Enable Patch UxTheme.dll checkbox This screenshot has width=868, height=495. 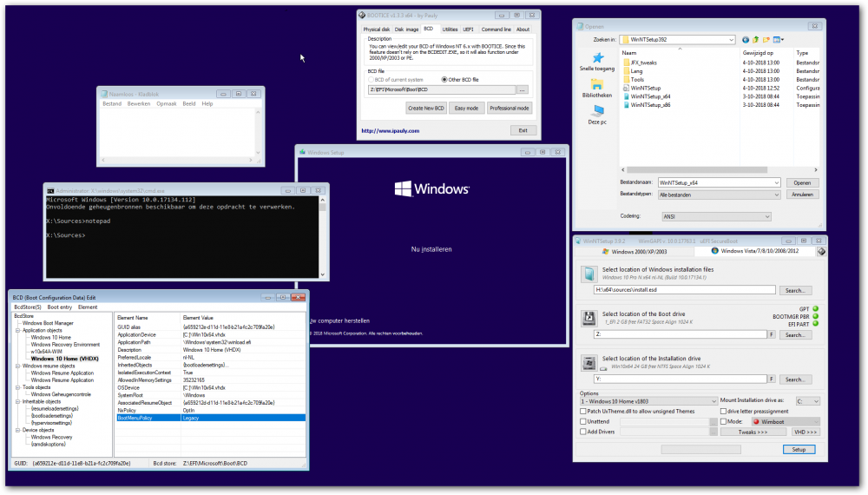tap(583, 411)
